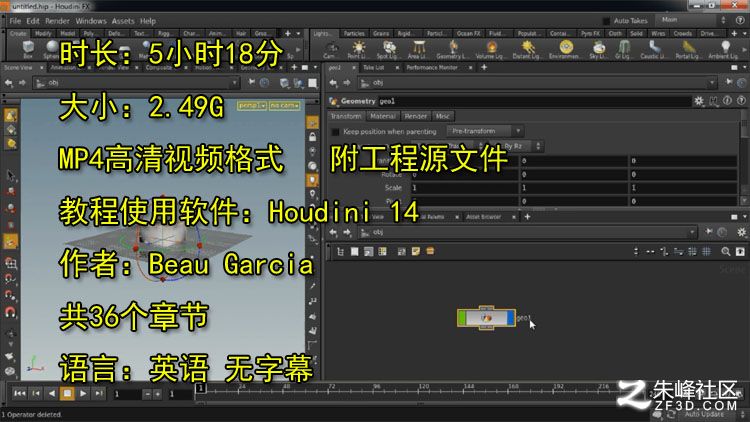Add a Caustic Light from the shelf
The height and width of the screenshot is (422, 750).
click(x=653, y=49)
